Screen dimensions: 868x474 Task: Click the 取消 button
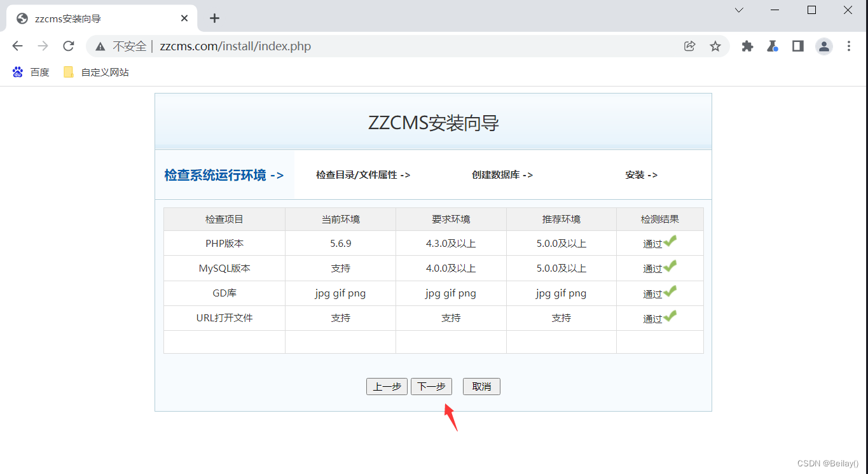(481, 386)
